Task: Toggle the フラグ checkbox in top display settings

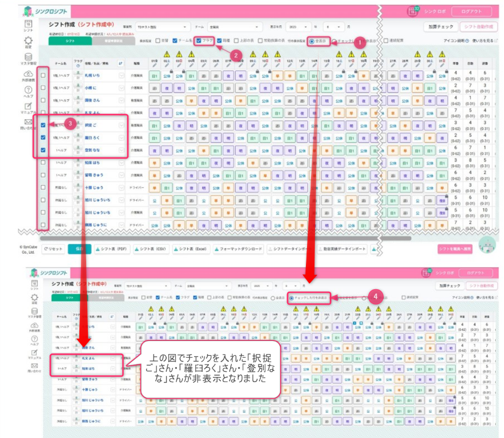Action: click(198, 41)
